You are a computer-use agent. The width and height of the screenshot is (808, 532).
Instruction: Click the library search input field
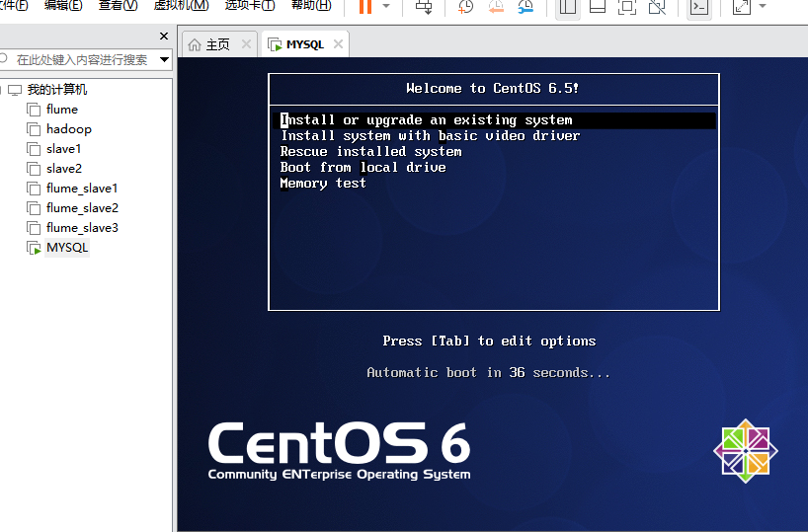[x=81, y=60]
